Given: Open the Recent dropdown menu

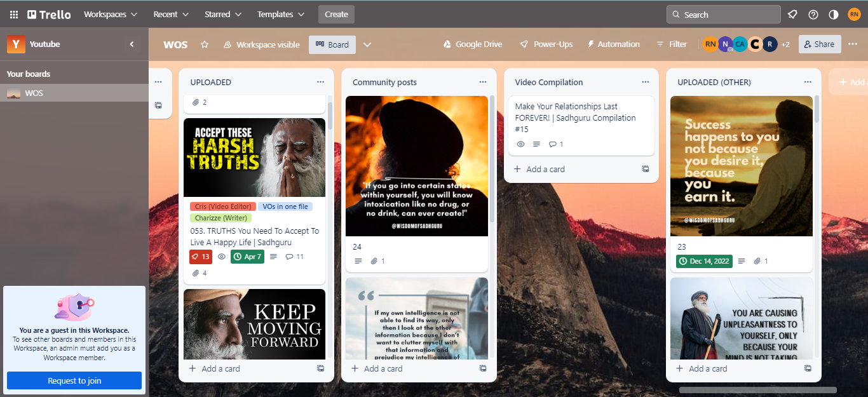Looking at the screenshot, I should click(x=171, y=14).
